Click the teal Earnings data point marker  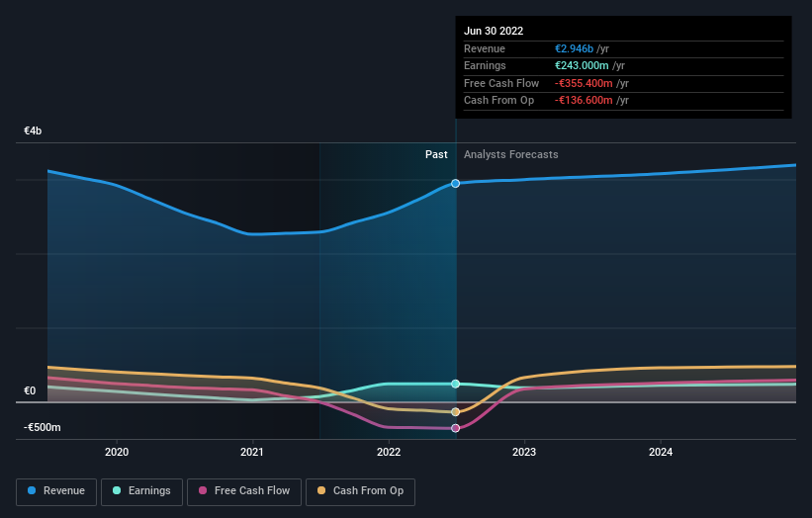[455, 384]
